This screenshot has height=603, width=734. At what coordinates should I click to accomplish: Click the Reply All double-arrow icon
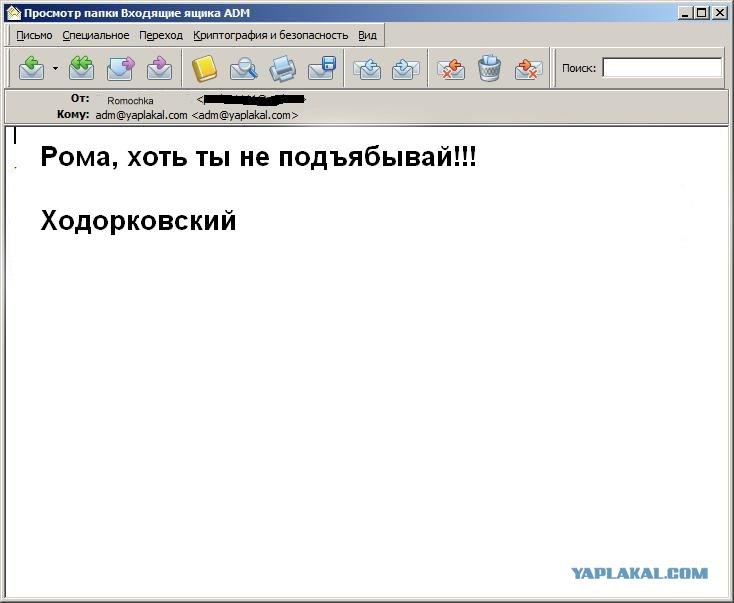pos(81,68)
